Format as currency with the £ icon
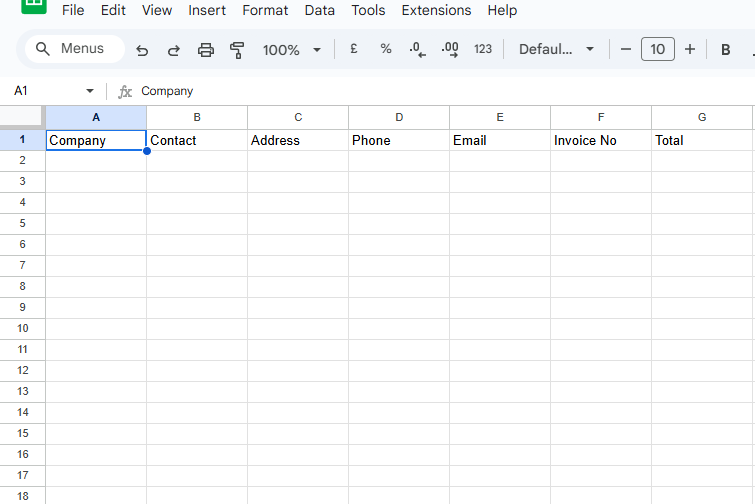Image resolution: width=755 pixels, height=504 pixels. 353,49
